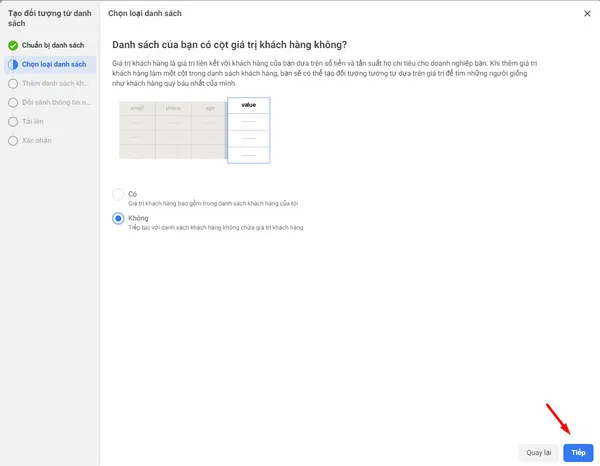Click the gray circle icon beside Tải lên

click(12, 122)
